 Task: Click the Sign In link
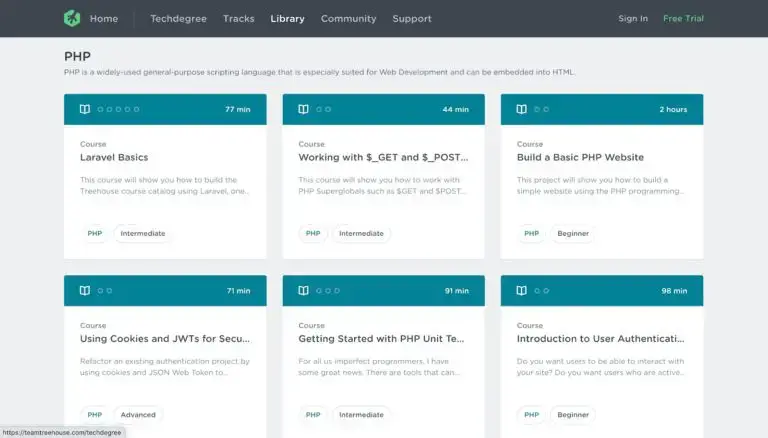coord(633,19)
